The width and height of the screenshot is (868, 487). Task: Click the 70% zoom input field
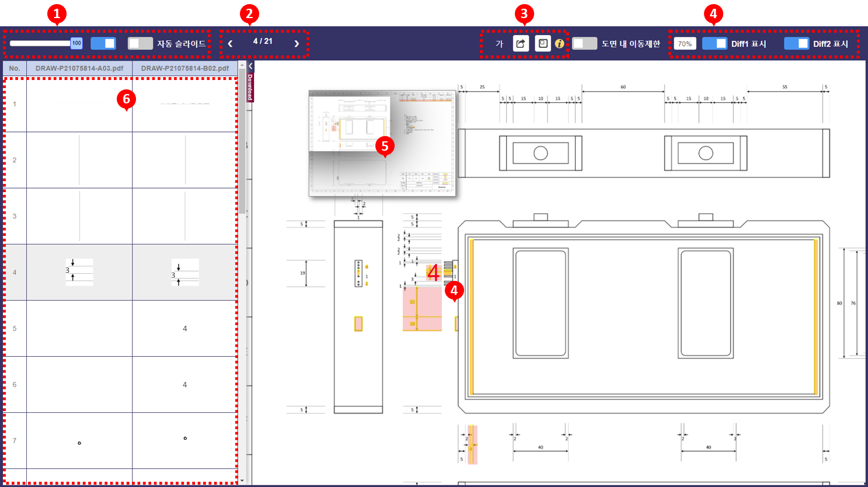point(685,44)
